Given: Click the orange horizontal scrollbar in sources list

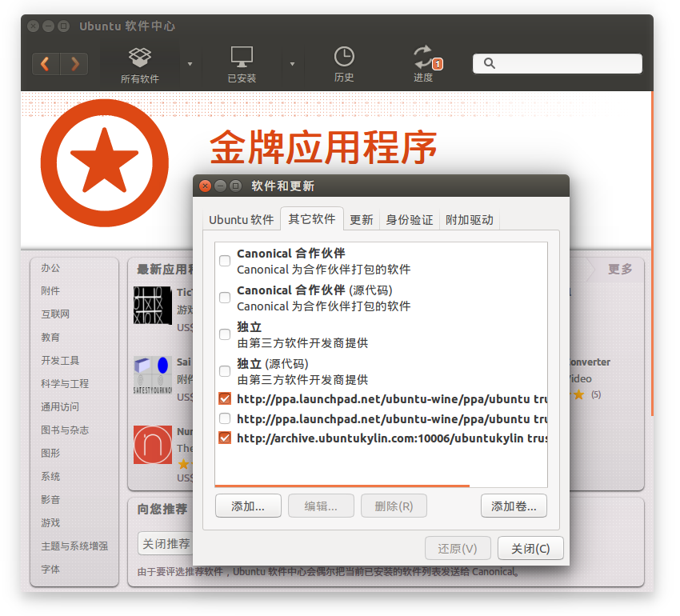Looking at the screenshot, I should pyautogui.click(x=342, y=485).
